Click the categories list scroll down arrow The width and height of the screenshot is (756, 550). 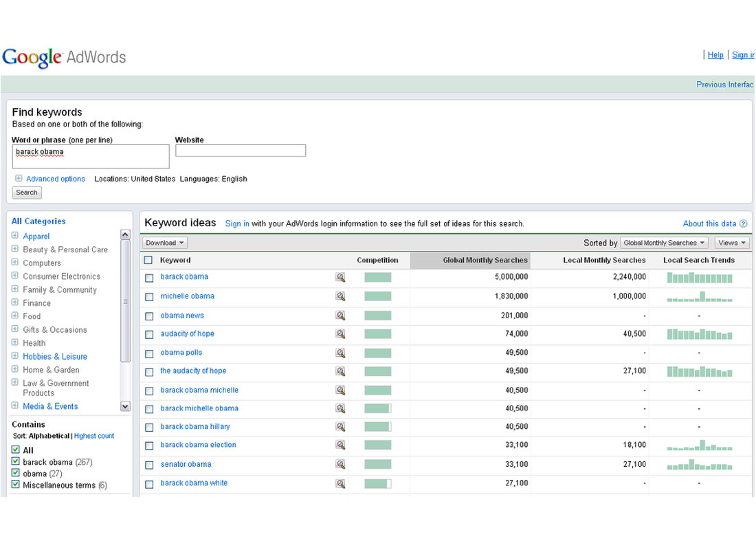coord(125,406)
